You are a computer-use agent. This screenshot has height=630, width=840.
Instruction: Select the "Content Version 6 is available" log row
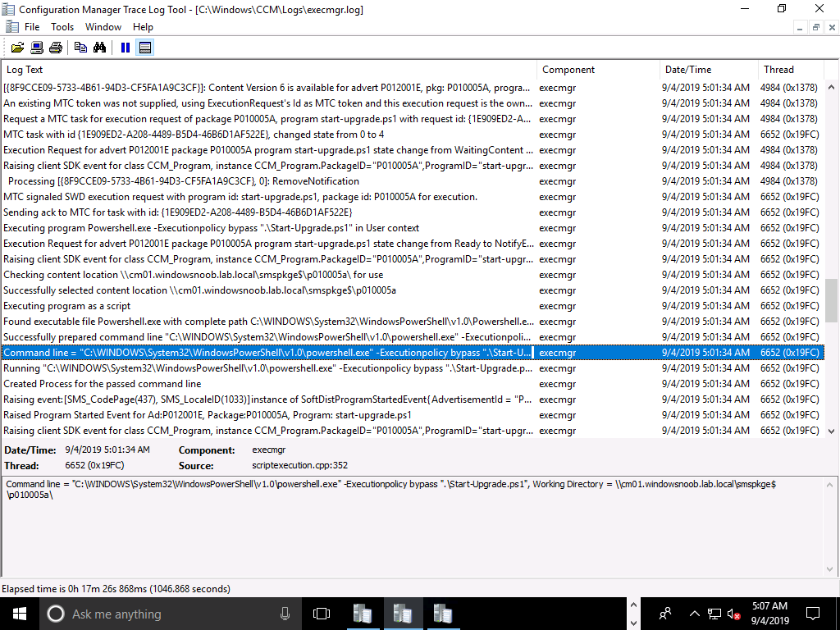click(x=413, y=88)
